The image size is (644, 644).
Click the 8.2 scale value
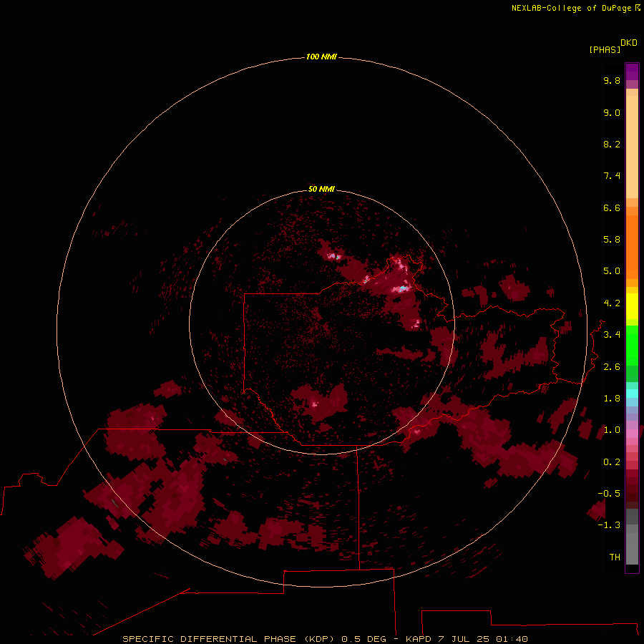point(612,144)
